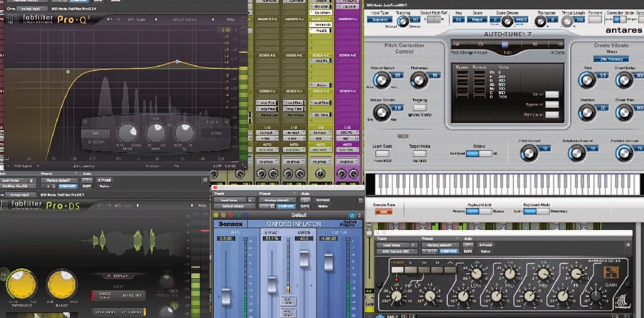The height and width of the screenshot is (318, 644).
Task: Click Pro-DS yellow Range knob
Action: pyautogui.click(x=62, y=283)
